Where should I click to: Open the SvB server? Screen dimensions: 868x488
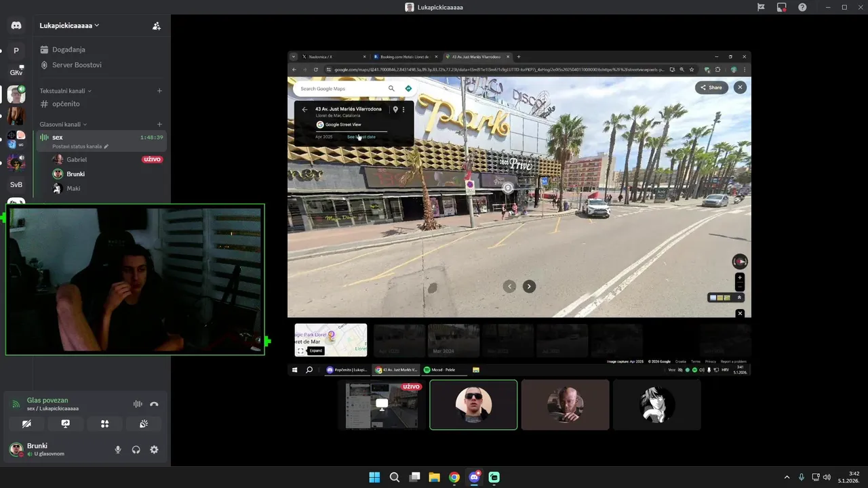click(x=16, y=184)
